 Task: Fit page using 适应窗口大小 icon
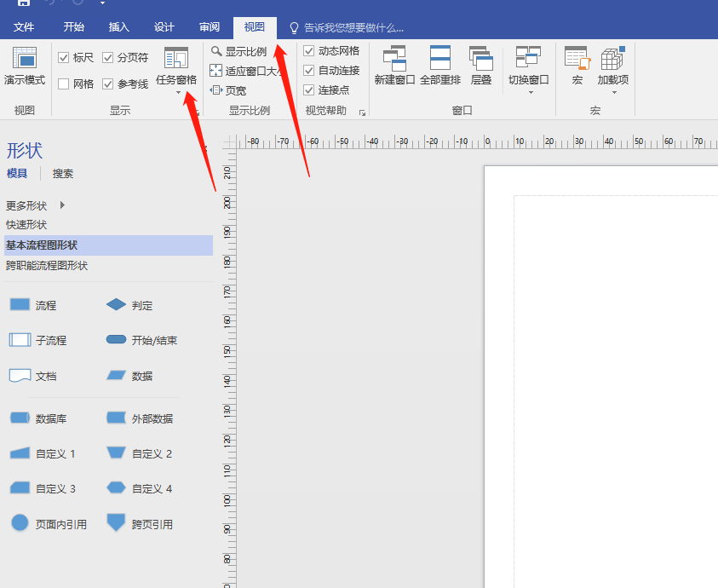click(x=215, y=71)
